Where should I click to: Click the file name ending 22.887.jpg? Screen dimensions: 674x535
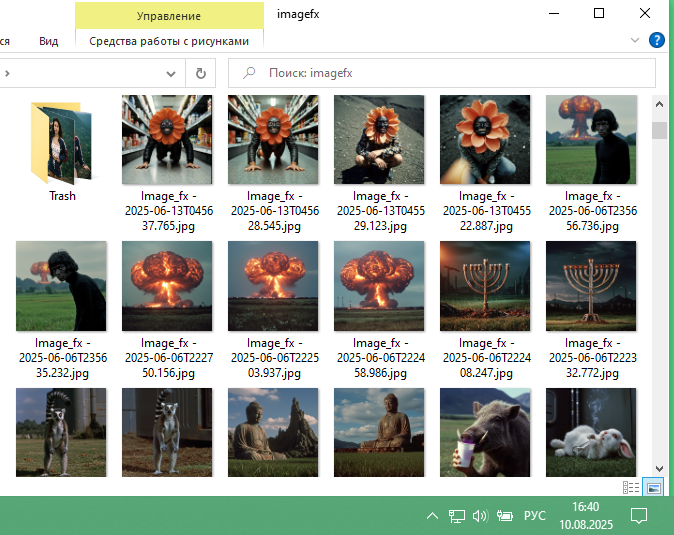[x=487, y=211]
